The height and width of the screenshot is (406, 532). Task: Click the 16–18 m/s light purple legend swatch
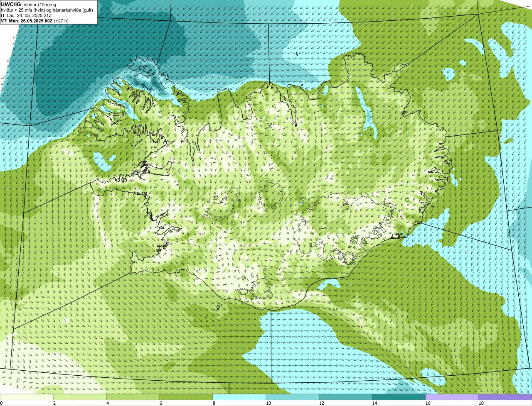pyautogui.click(x=452, y=397)
